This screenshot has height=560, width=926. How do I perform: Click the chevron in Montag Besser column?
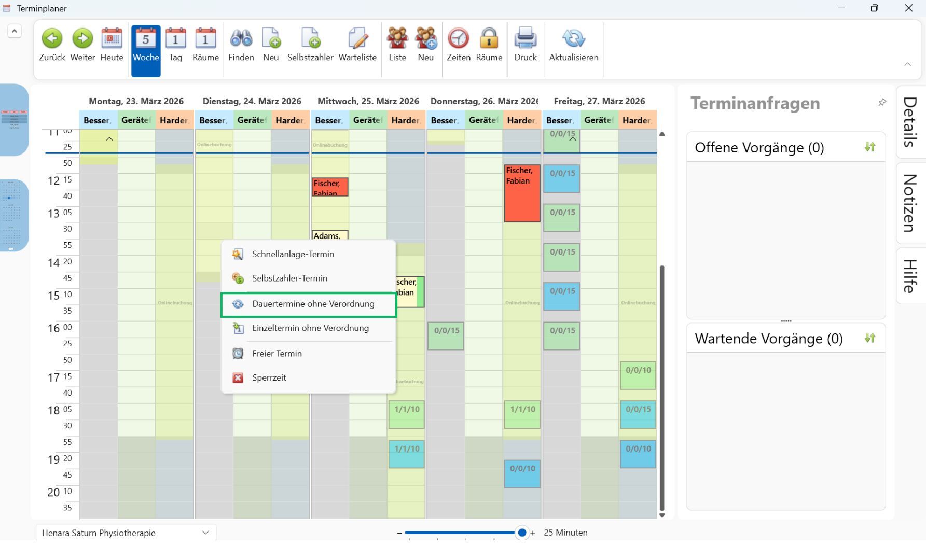[x=109, y=139]
